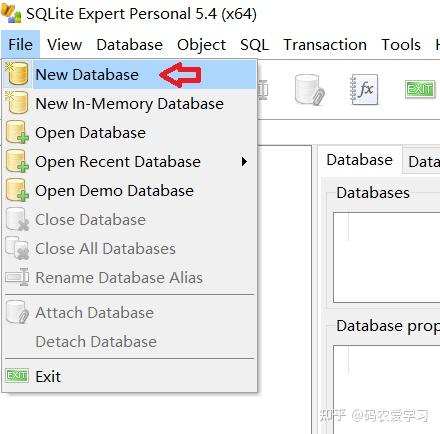The width and height of the screenshot is (440, 434).
Task: Click the green EXIT toolbar icon
Action: pos(420,89)
